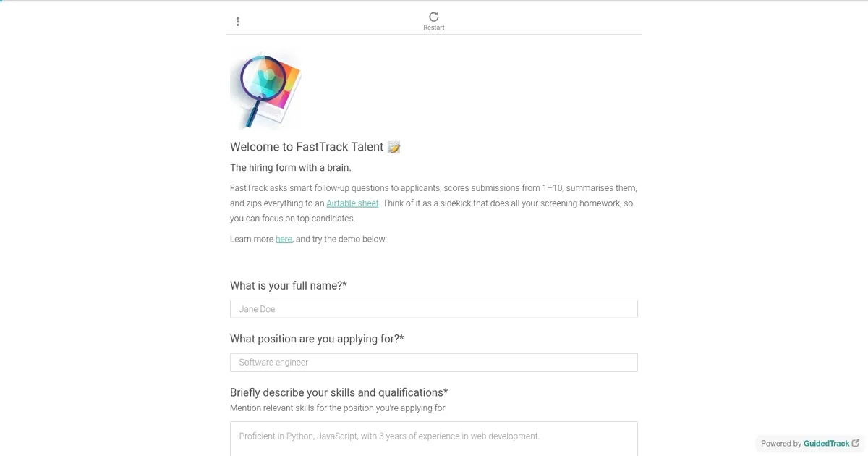868x456 pixels.
Task: Click the "Mention relevant skills" helper text
Action: (337, 408)
